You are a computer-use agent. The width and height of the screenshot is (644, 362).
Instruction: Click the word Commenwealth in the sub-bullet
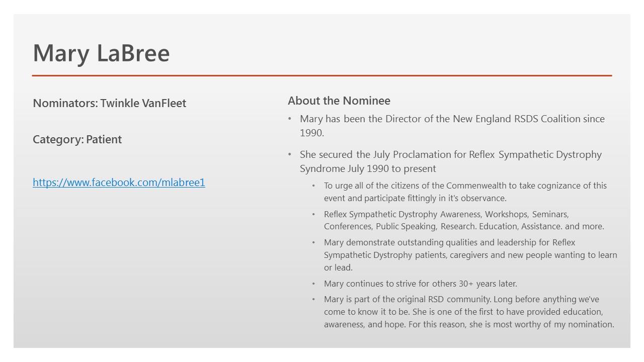pyautogui.click(x=477, y=186)
